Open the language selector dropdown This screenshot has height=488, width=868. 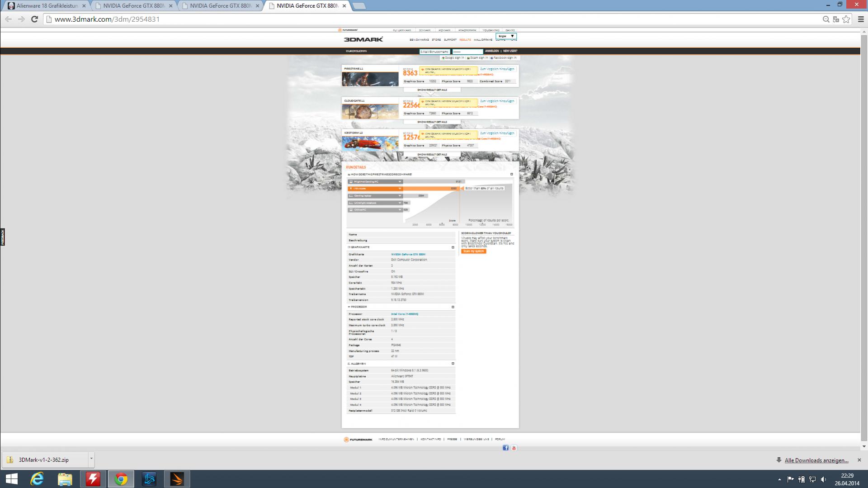(506, 36)
